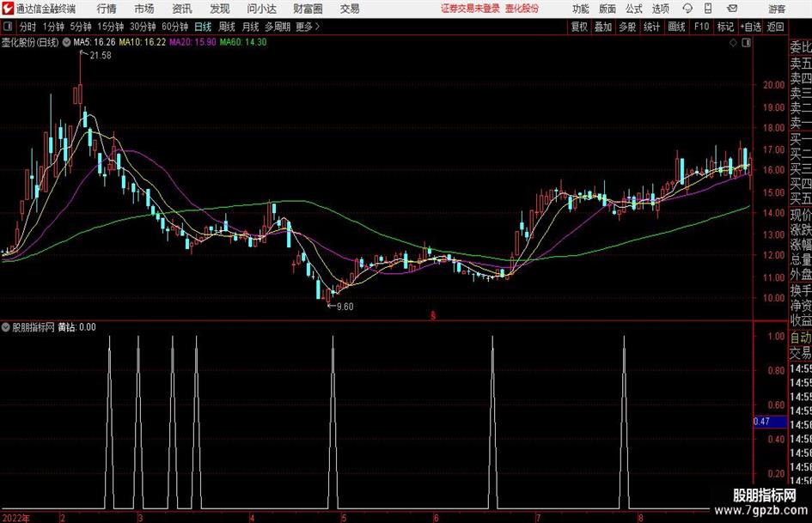Click the 9.60 low price label
The image size is (812, 523).
coord(345,307)
